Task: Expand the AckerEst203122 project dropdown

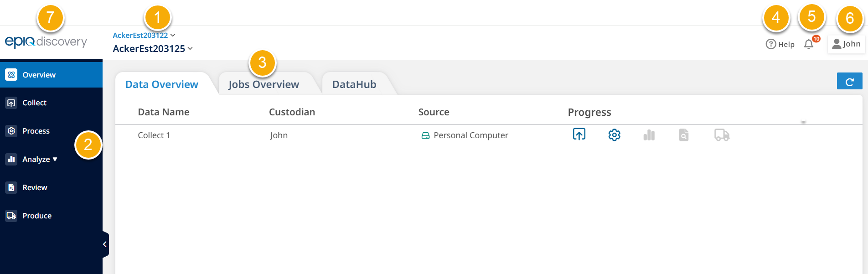Action: [144, 35]
